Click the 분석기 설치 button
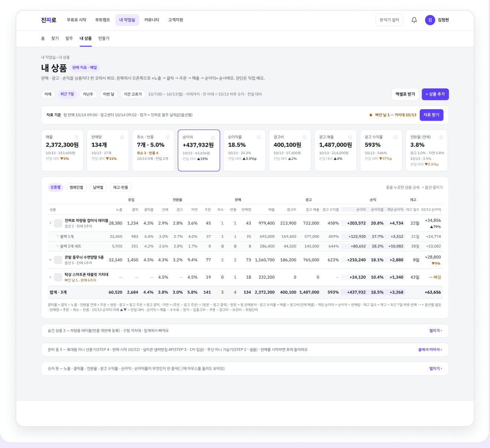Screen dimensions: 490x448 click(x=389, y=20)
